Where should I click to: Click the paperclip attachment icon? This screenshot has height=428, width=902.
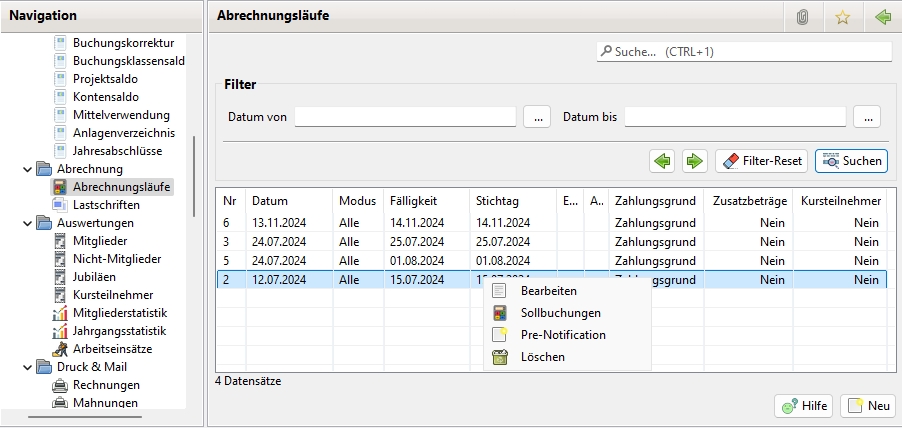pos(802,17)
